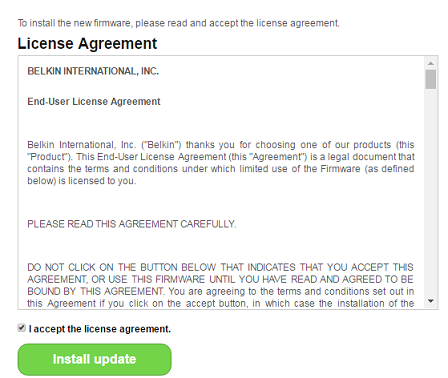Click the 'License Agreement' page heading
This screenshot has width=448, height=378.
pyautogui.click(x=87, y=44)
